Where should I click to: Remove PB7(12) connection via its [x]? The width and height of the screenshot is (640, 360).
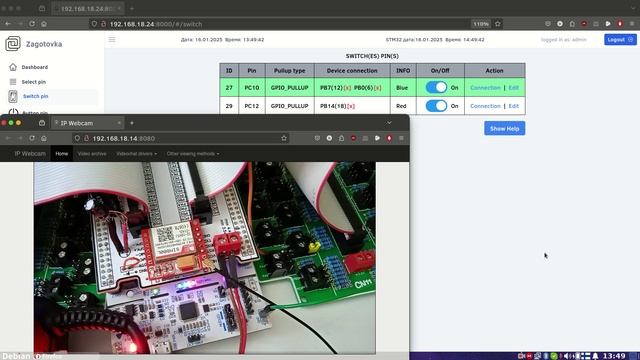(347, 88)
